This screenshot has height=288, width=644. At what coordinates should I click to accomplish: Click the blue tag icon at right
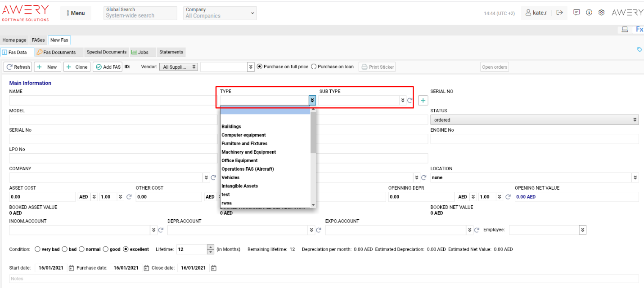coord(639,49)
